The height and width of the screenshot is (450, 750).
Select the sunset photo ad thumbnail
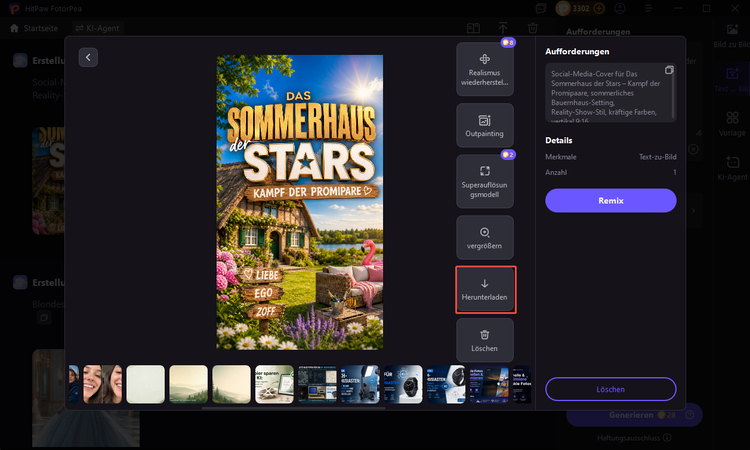click(x=489, y=384)
